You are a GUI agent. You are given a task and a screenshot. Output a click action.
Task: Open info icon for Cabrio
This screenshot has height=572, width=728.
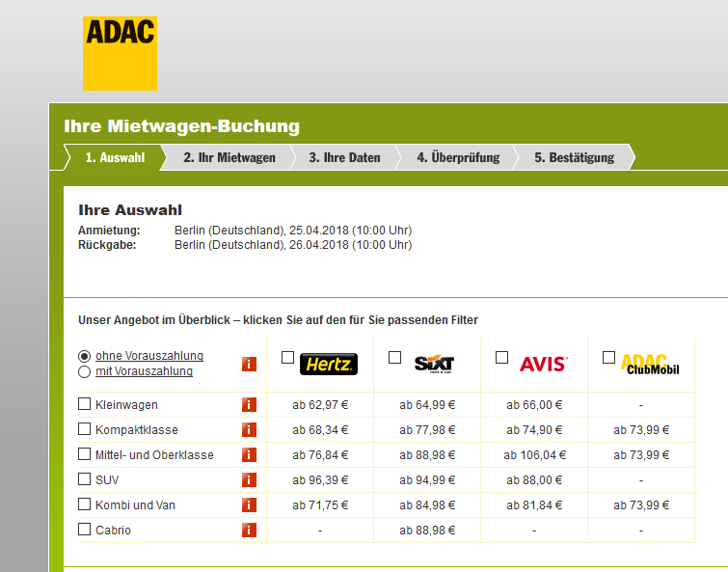(x=250, y=531)
